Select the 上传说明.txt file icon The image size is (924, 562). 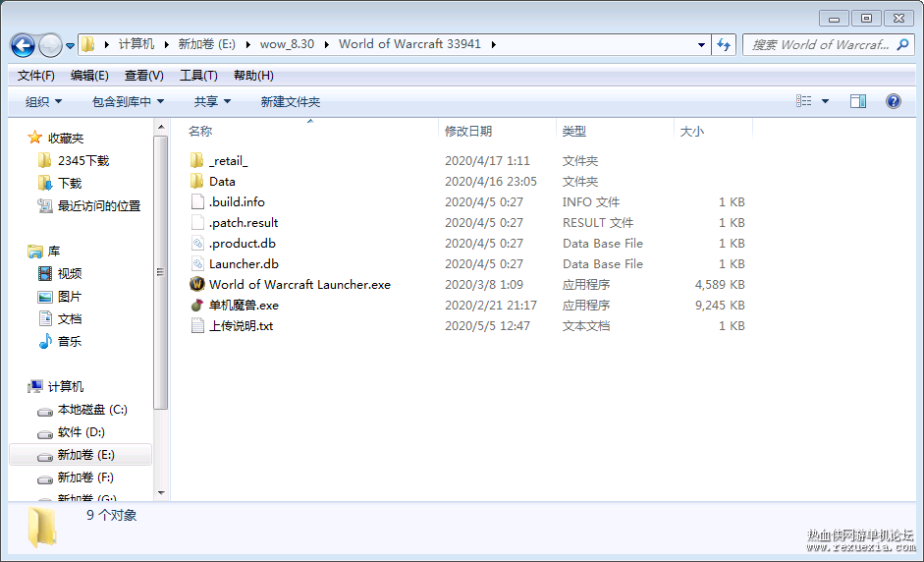(x=197, y=325)
